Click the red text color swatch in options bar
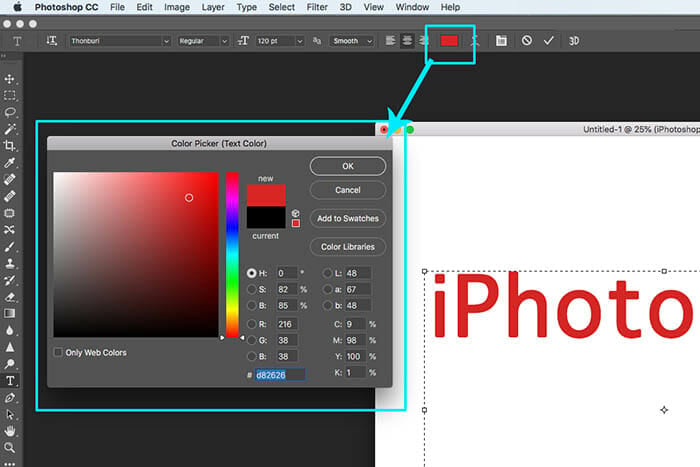 (449, 41)
